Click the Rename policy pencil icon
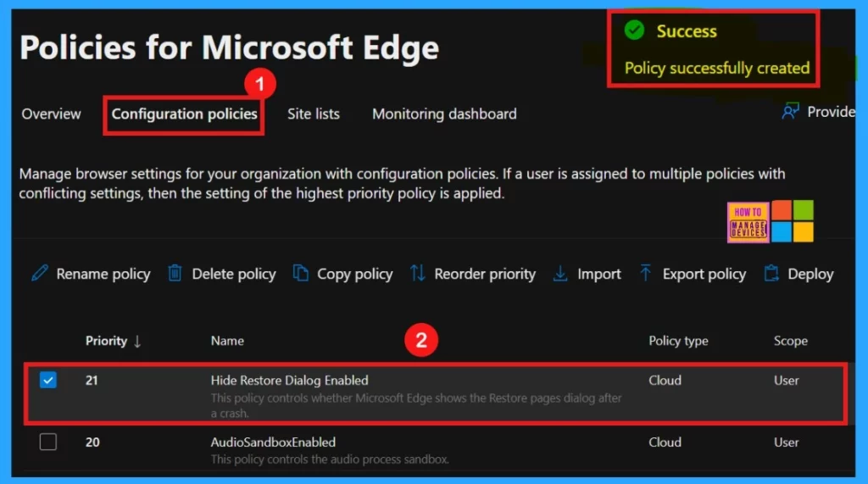 39,273
